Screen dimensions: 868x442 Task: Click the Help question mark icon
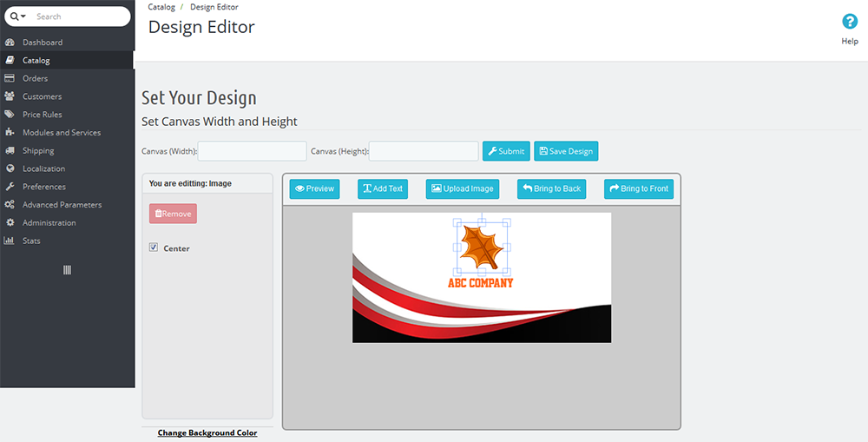pyautogui.click(x=850, y=22)
